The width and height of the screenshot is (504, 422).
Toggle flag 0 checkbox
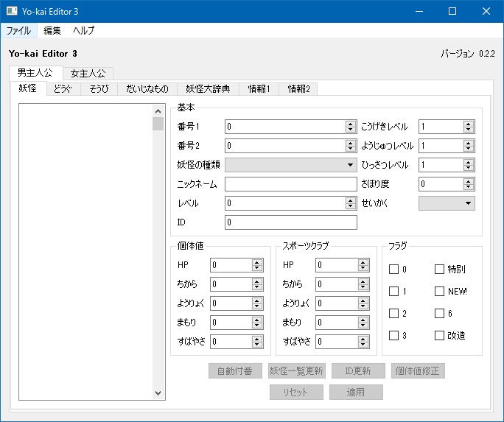click(393, 269)
